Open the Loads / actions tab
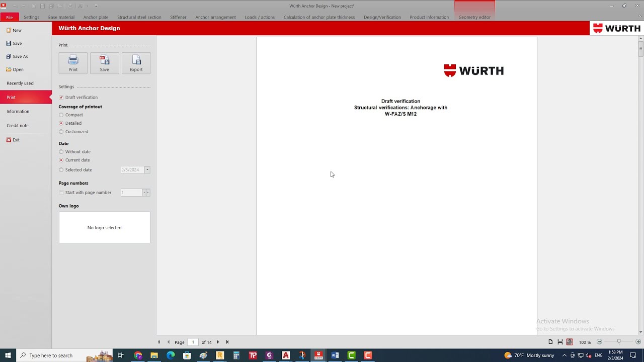Viewport: 644px width, 362px height. point(260,17)
